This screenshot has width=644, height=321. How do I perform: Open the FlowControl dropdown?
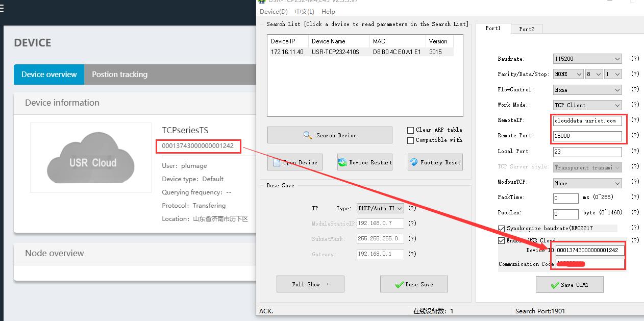tap(587, 90)
